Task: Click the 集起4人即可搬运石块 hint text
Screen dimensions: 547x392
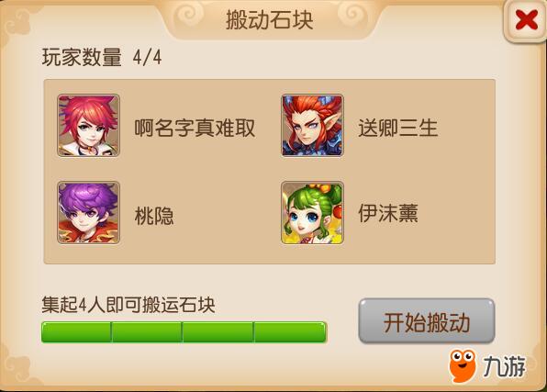Action: click(x=128, y=305)
